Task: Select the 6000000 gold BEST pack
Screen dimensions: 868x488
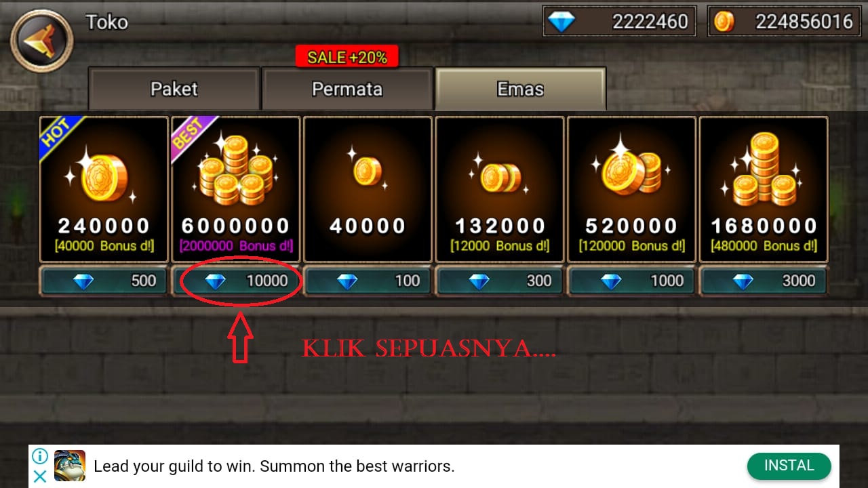Action: click(x=235, y=189)
